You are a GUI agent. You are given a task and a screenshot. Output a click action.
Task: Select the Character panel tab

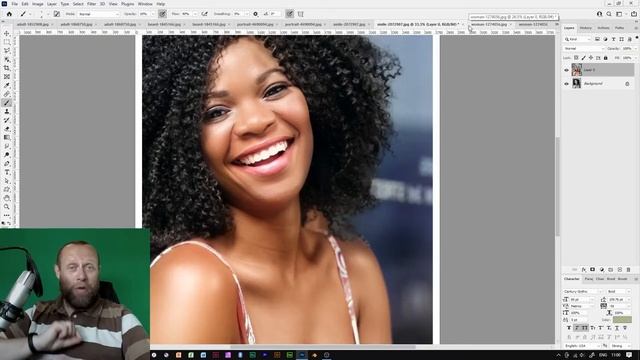tap(572, 279)
